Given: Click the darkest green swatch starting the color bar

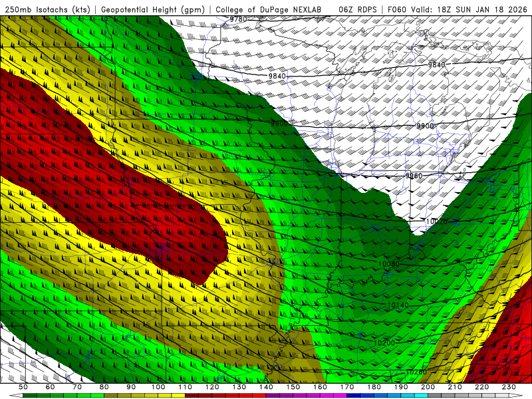Looking at the screenshot, I should (30, 396).
